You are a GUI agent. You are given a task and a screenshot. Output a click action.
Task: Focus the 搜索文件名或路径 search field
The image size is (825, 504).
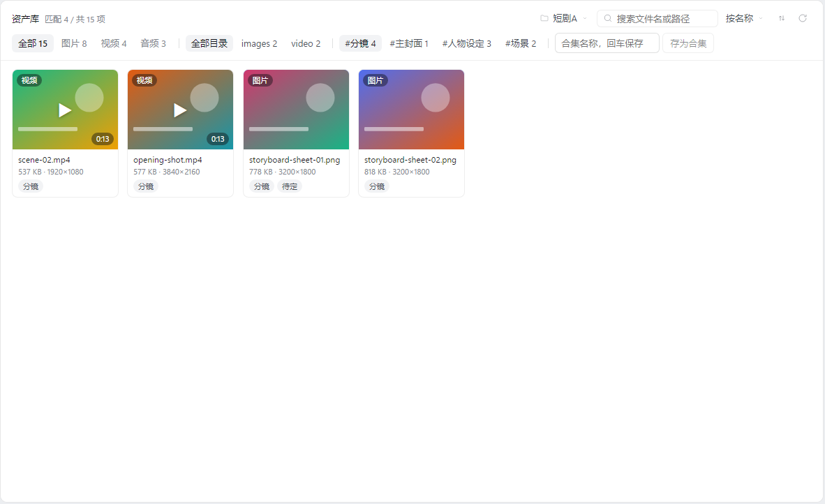(657, 18)
